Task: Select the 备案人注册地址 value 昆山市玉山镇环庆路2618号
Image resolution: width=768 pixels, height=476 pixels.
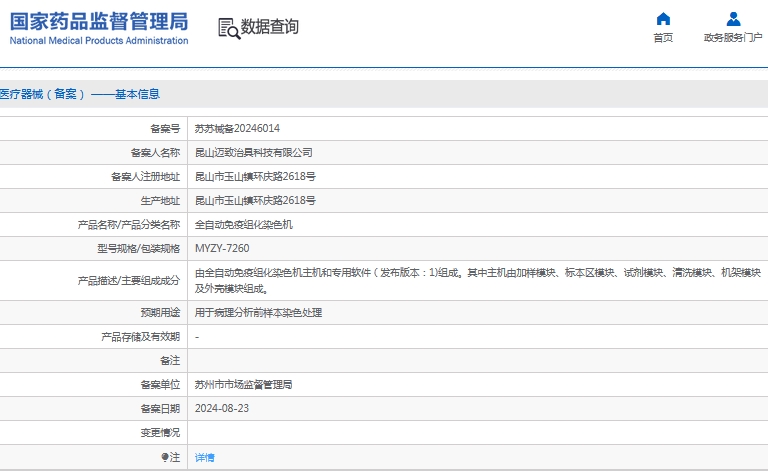Action: tap(255, 177)
